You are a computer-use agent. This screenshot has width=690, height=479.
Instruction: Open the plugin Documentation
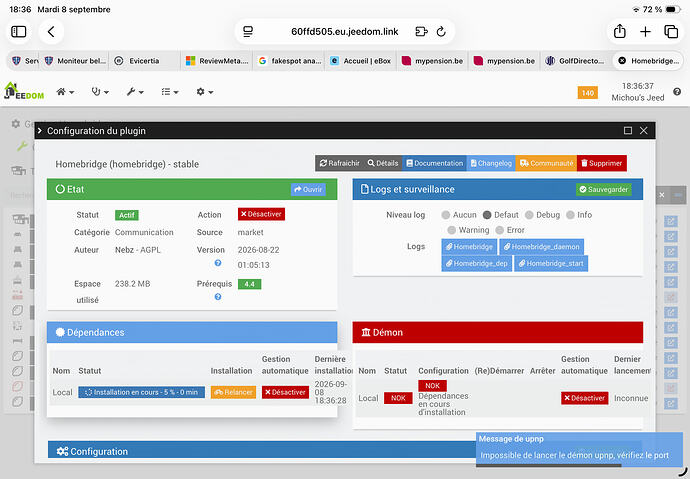click(x=435, y=163)
